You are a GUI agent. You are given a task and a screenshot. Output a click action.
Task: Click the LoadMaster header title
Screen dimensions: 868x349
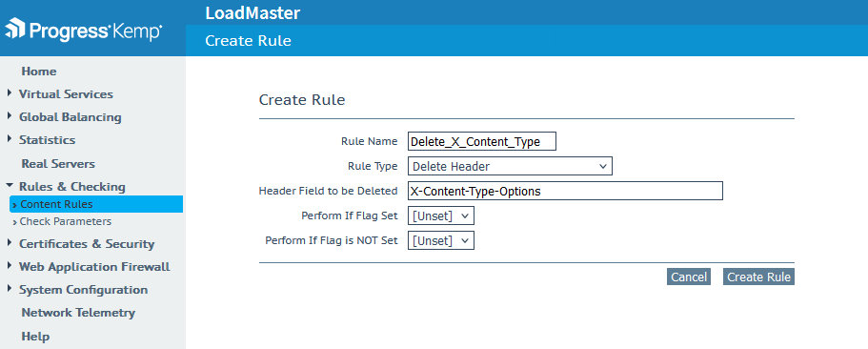[x=252, y=12]
